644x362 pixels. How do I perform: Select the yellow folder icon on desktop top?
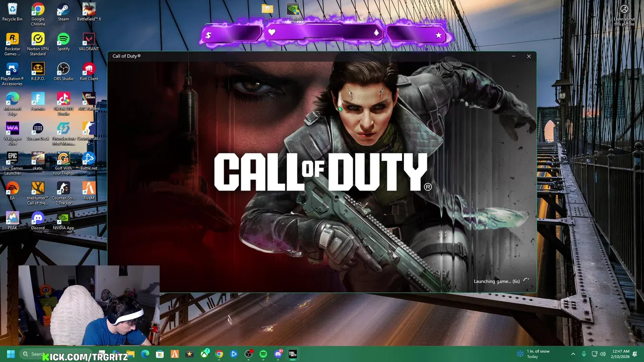click(x=267, y=9)
